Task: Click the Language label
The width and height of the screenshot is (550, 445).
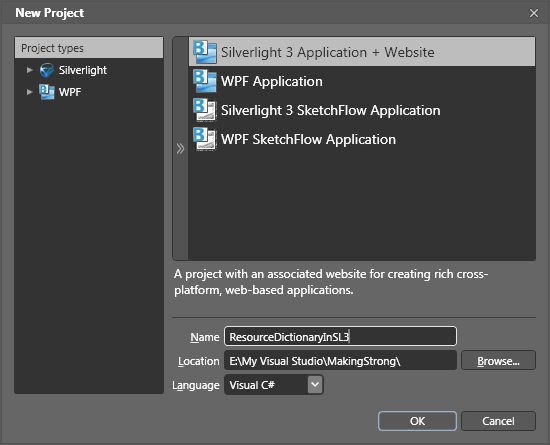Action: pyautogui.click(x=196, y=385)
